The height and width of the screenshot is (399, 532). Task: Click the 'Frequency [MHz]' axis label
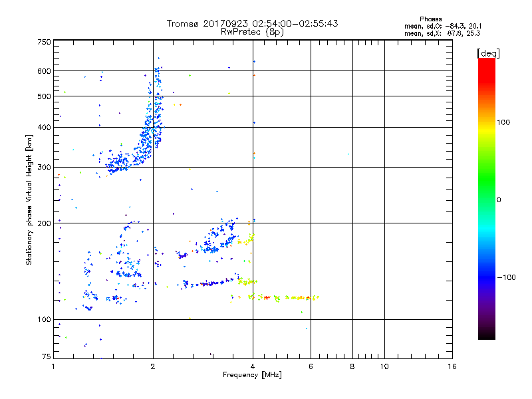click(252, 375)
